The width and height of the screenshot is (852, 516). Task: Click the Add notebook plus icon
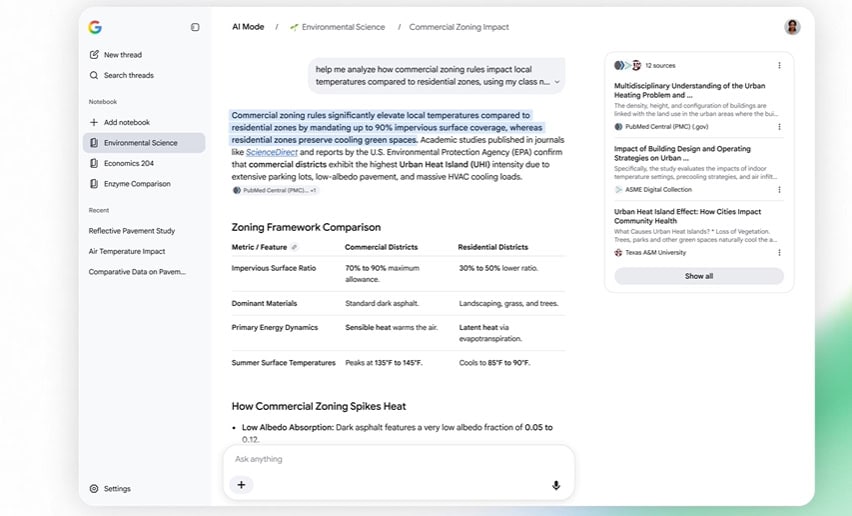94,123
